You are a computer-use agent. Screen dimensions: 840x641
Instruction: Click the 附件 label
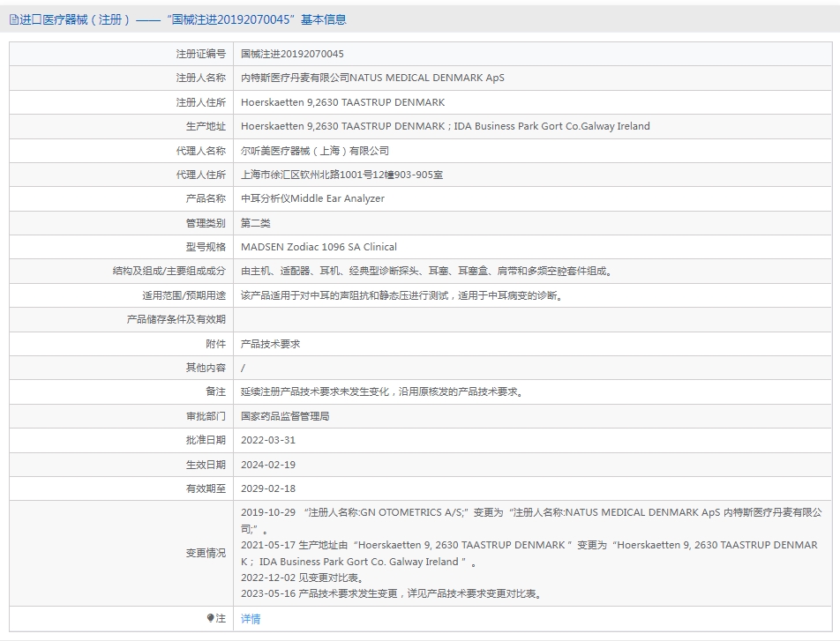click(216, 344)
